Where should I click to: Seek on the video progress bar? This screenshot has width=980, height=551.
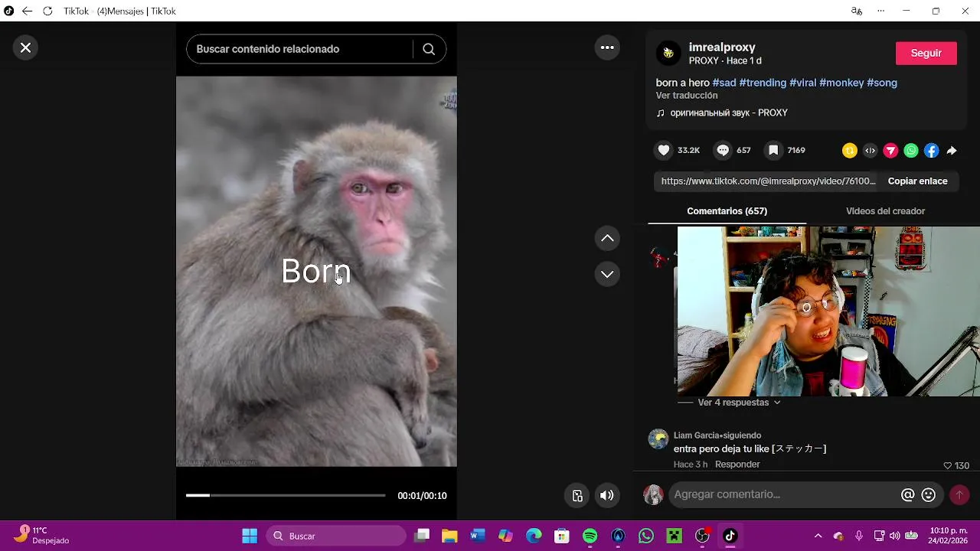click(x=286, y=496)
